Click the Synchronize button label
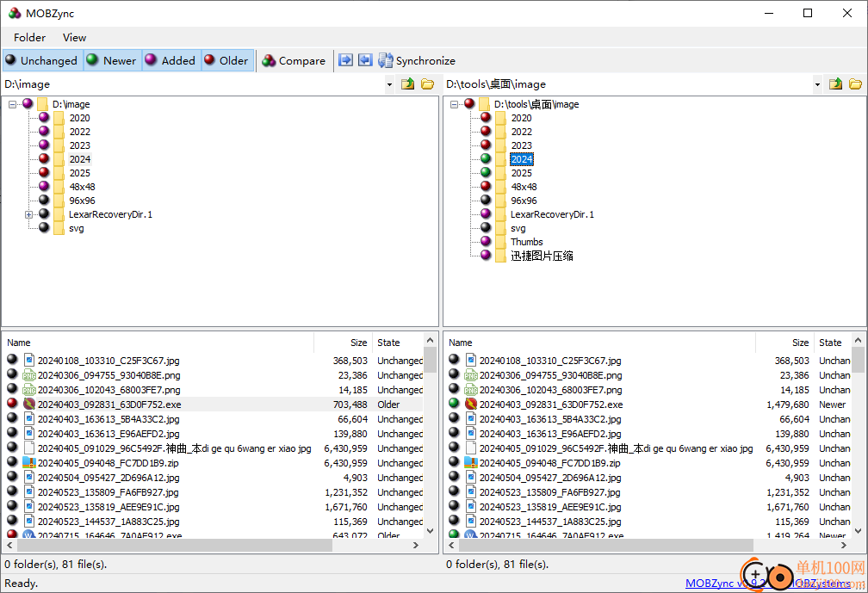Image resolution: width=868 pixels, height=593 pixels. pyautogui.click(x=425, y=61)
